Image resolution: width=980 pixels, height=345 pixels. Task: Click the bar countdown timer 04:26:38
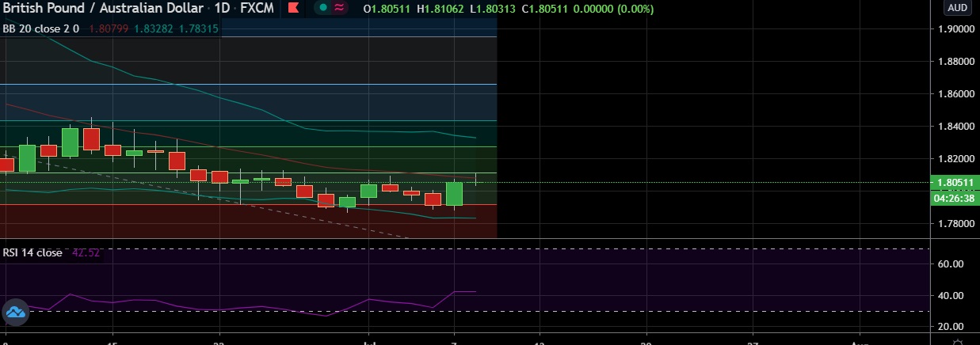(955, 199)
